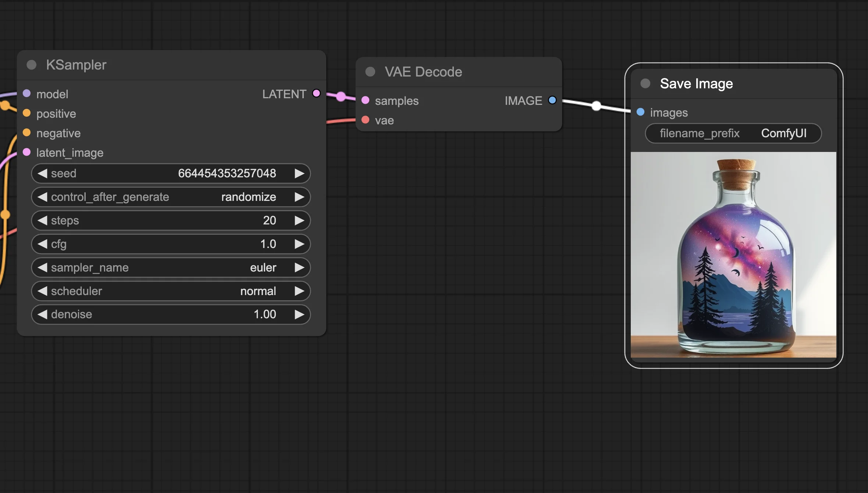Click the IMAGE output socket on VAE Decode
The height and width of the screenshot is (493, 868).
552,100
